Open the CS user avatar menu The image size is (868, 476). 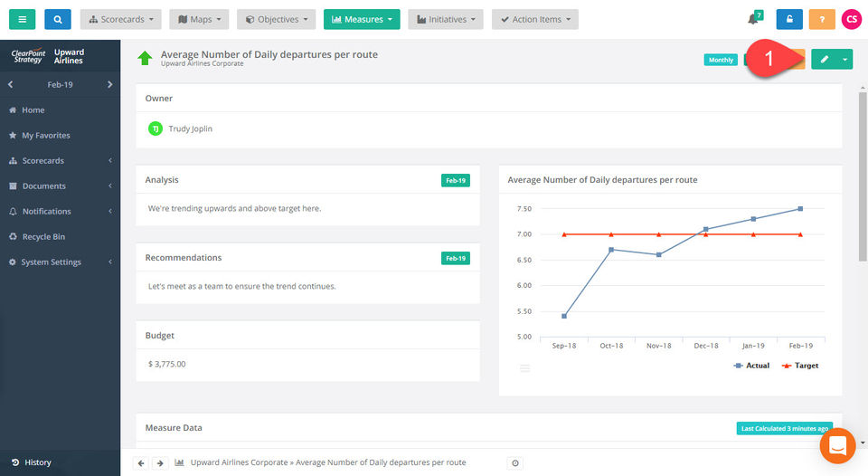click(x=852, y=19)
